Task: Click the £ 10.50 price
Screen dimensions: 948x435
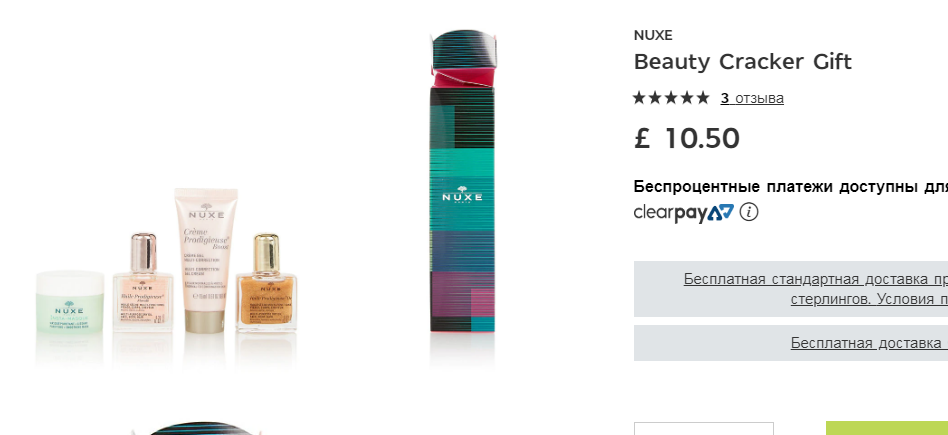Action: (687, 139)
